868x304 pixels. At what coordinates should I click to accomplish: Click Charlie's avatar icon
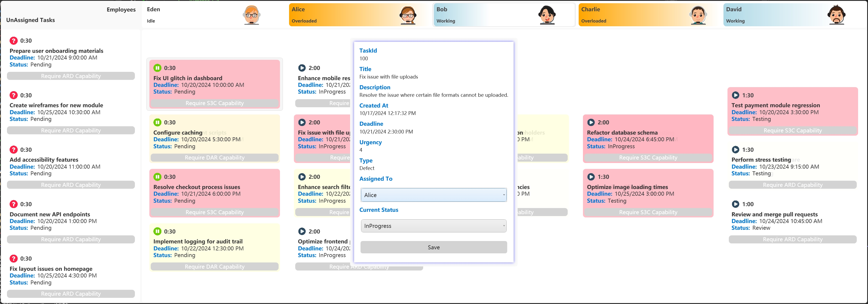(x=698, y=15)
